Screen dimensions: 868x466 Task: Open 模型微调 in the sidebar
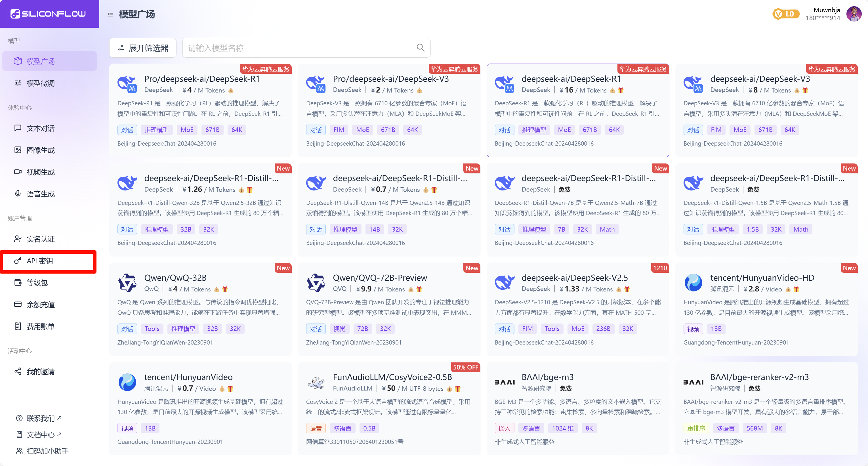point(50,83)
